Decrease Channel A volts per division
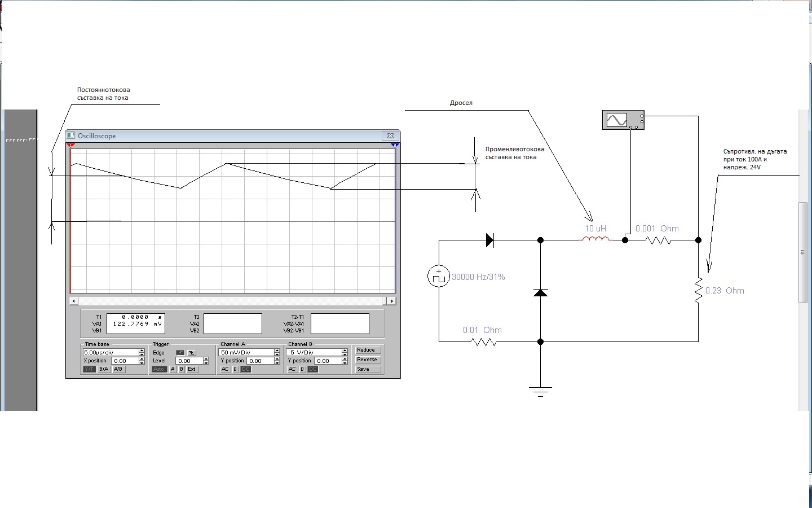This screenshot has width=812, height=508. (x=277, y=354)
